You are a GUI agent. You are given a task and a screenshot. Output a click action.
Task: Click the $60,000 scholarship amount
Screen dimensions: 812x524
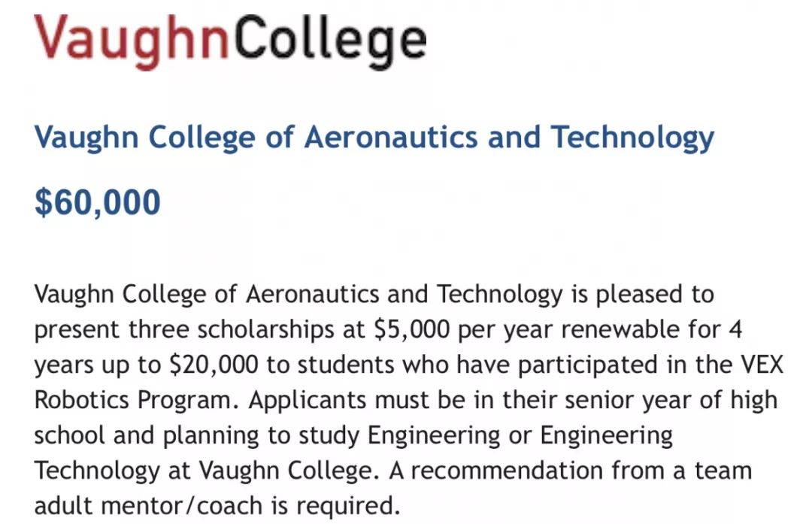click(97, 202)
